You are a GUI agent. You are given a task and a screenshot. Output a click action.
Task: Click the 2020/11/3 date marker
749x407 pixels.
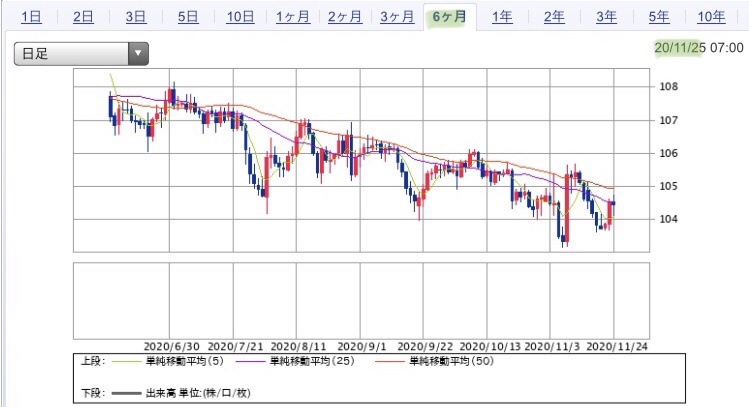point(552,346)
